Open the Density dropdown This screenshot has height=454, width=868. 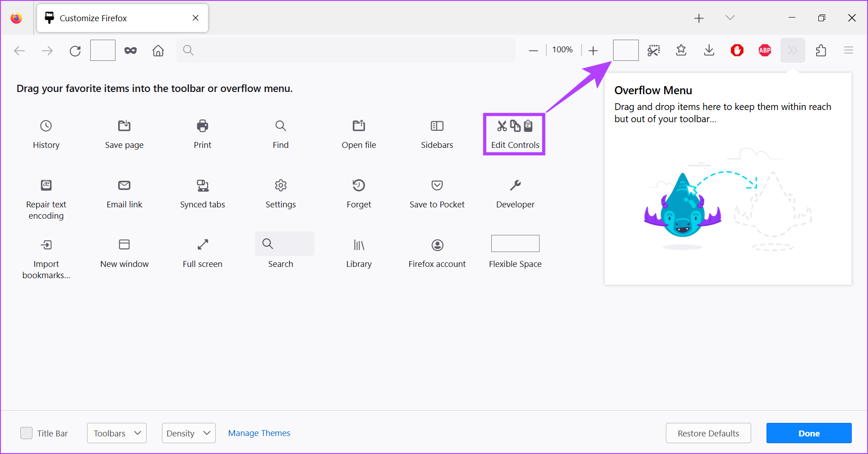click(189, 433)
